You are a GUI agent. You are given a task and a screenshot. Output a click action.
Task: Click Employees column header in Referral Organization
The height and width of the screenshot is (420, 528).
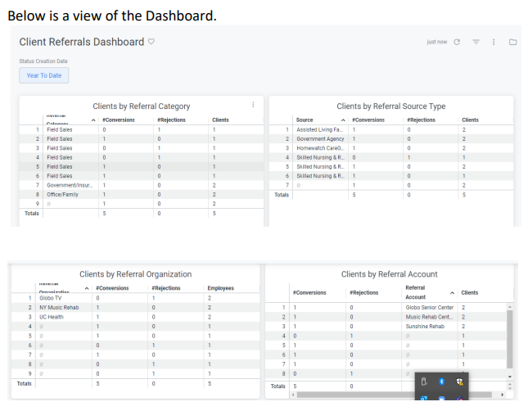pyautogui.click(x=221, y=287)
